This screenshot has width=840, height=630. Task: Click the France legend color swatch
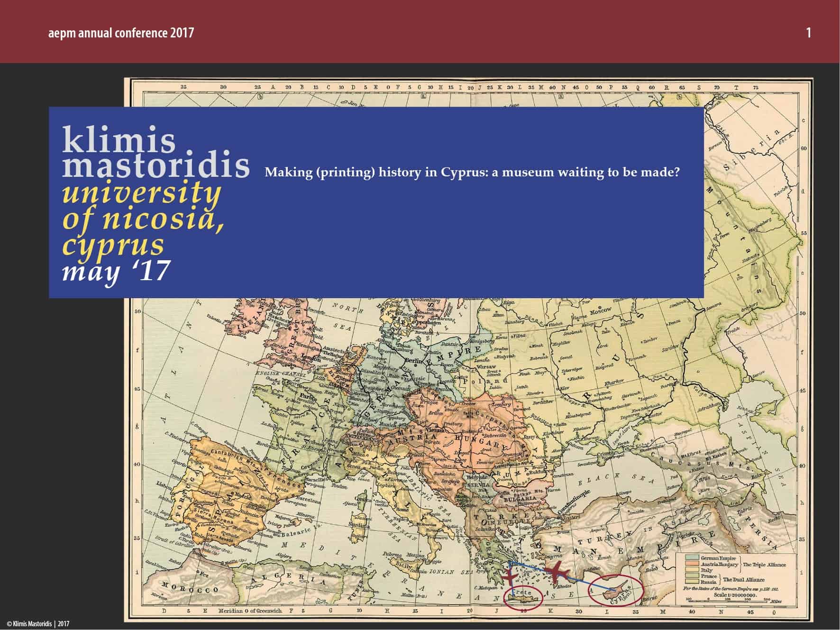click(x=692, y=575)
